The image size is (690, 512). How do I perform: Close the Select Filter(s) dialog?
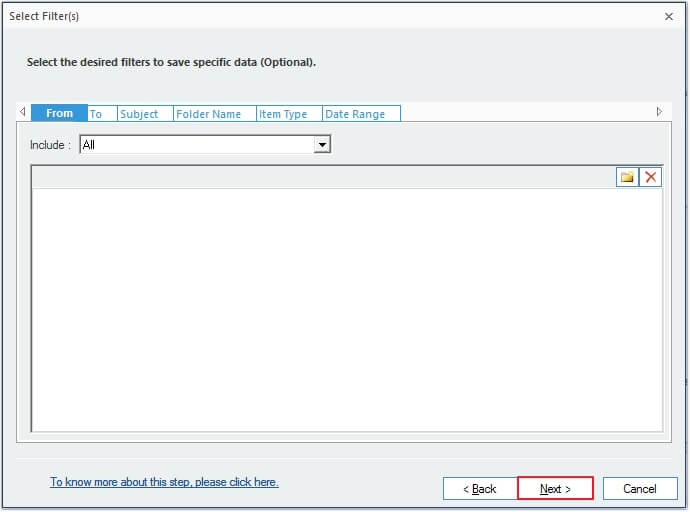tap(668, 16)
